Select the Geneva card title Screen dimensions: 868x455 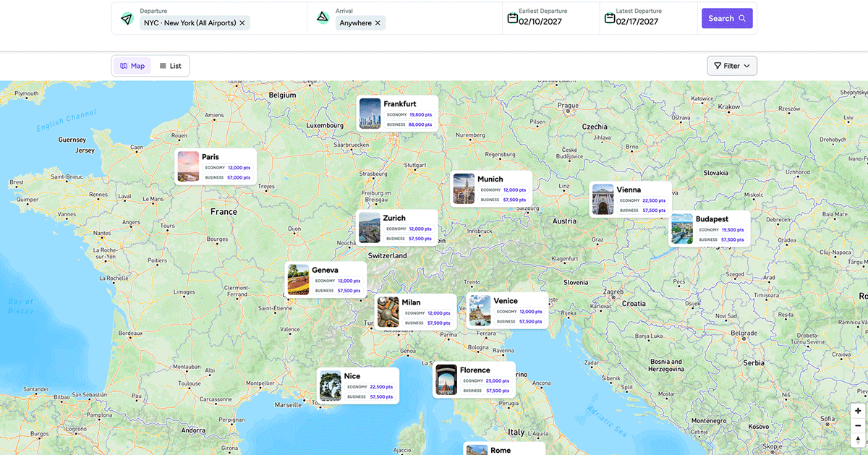pyautogui.click(x=325, y=271)
